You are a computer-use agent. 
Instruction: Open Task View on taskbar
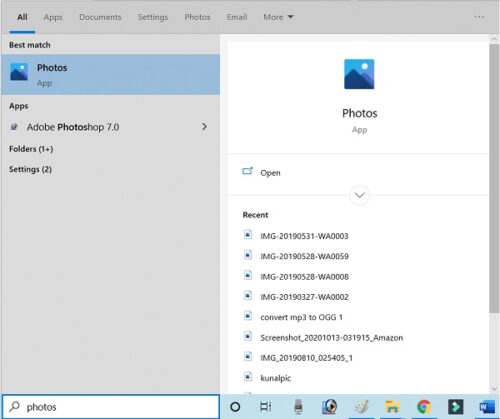[x=266, y=407]
